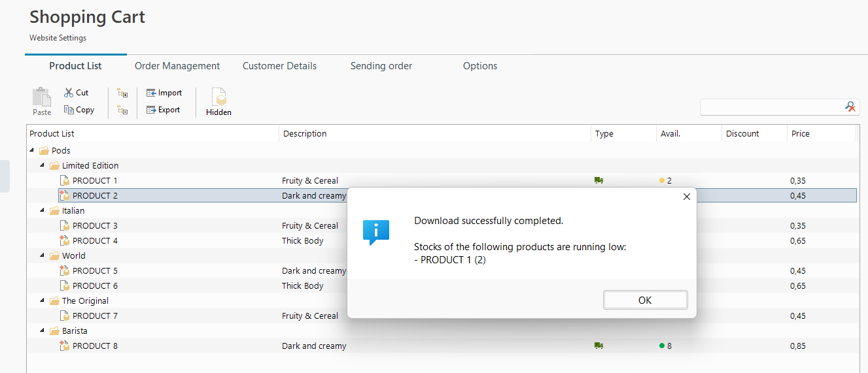This screenshot has width=868, height=373.
Task: Click the truck type icon for PRODUCT 8
Action: tap(599, 346)
